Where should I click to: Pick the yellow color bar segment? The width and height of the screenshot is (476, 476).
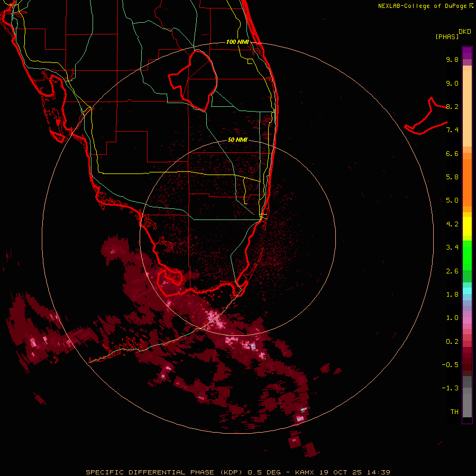point(467,226)
